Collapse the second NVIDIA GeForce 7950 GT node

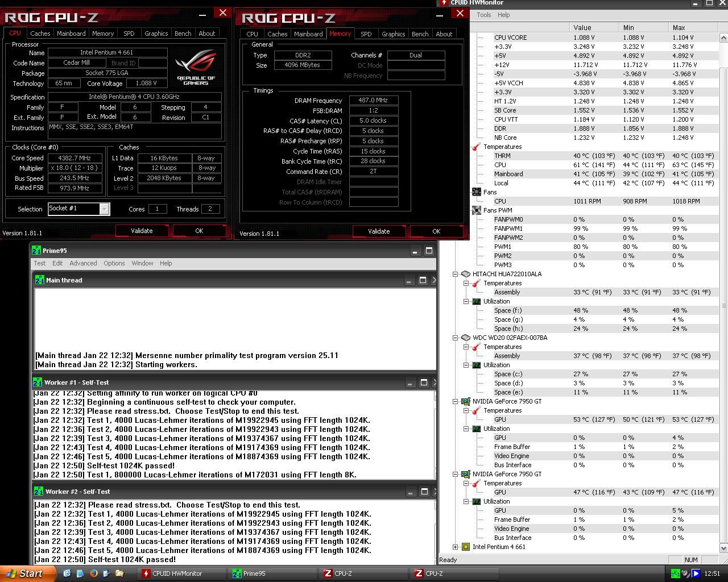click(x=455, y=474)
